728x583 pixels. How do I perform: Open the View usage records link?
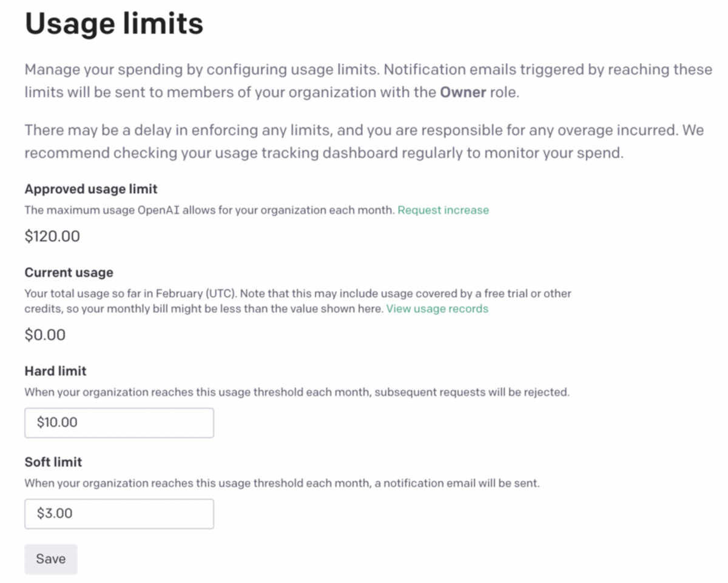tap(437, 309)
